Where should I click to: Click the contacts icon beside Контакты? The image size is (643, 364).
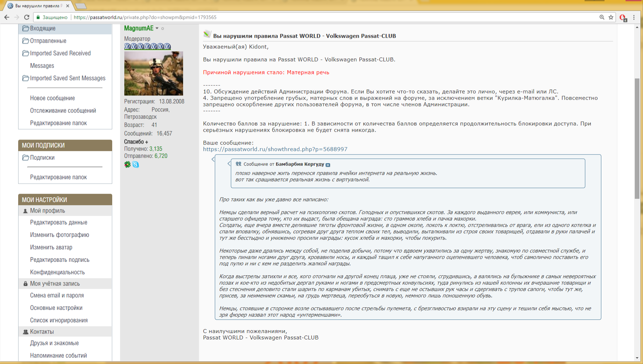[x=26, y=332]
